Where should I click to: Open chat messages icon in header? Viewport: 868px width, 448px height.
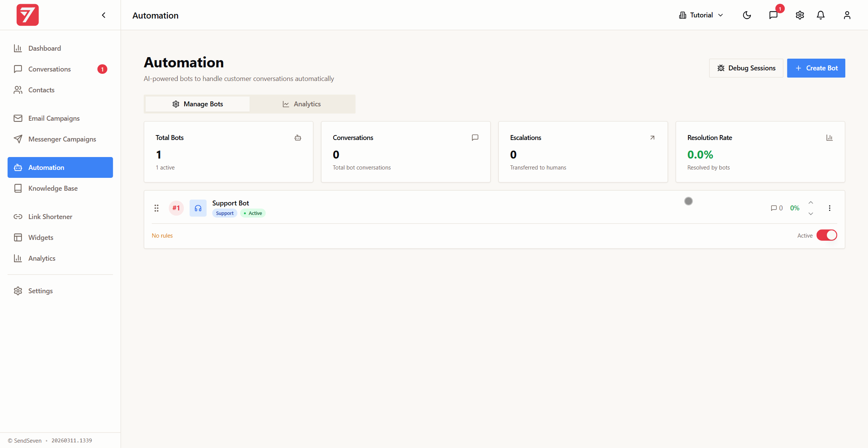click(773, 15)
